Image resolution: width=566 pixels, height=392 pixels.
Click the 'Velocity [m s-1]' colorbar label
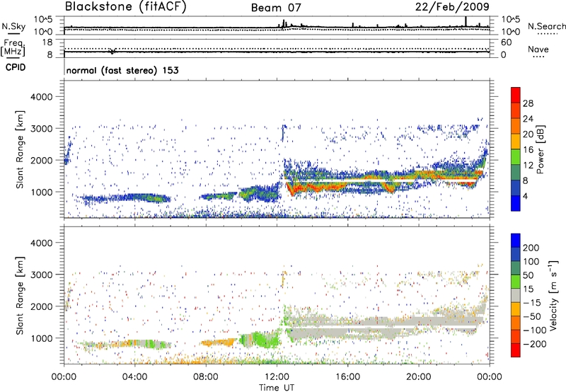553,295
